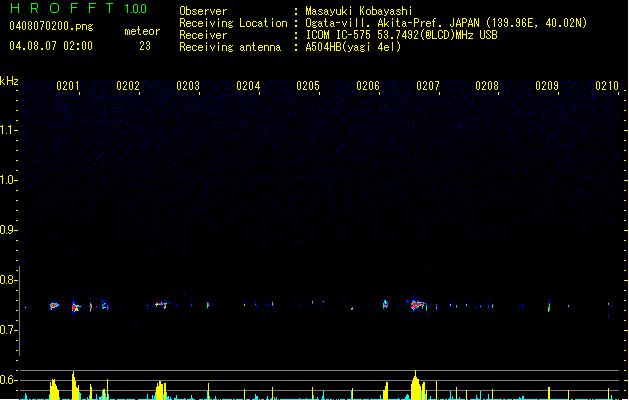The height and width of the screenshot is (400, 629).
Task: Click the 0207 time marker
Action: (428, 86)
